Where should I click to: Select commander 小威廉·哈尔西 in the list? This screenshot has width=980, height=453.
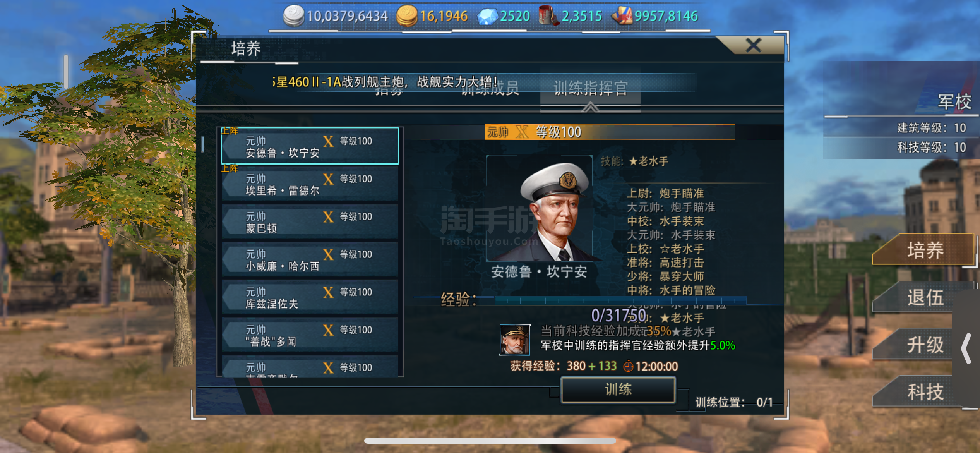[310, 259]
